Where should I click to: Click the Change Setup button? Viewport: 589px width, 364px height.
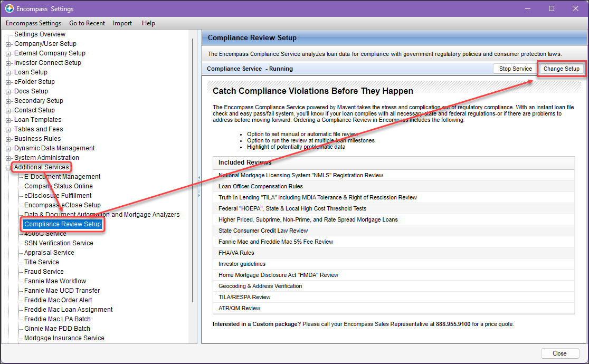561,69
